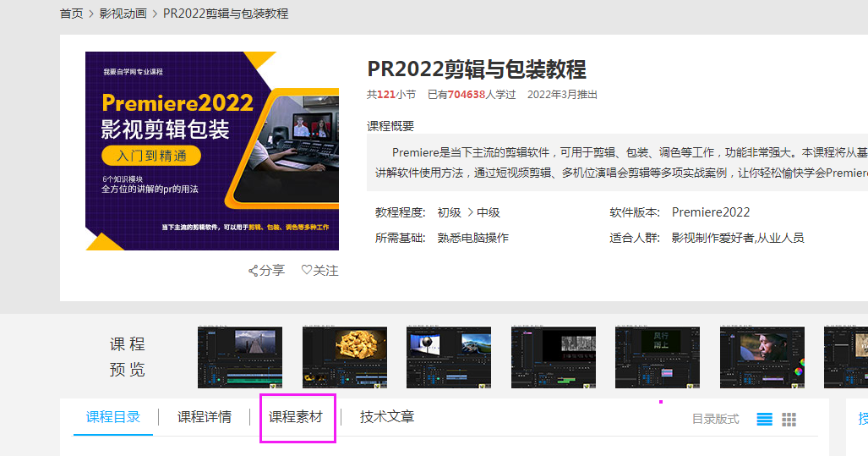Click the PR2022剪辑与包装教程 course title
868x456 pixels.
[x=477, y=69]
